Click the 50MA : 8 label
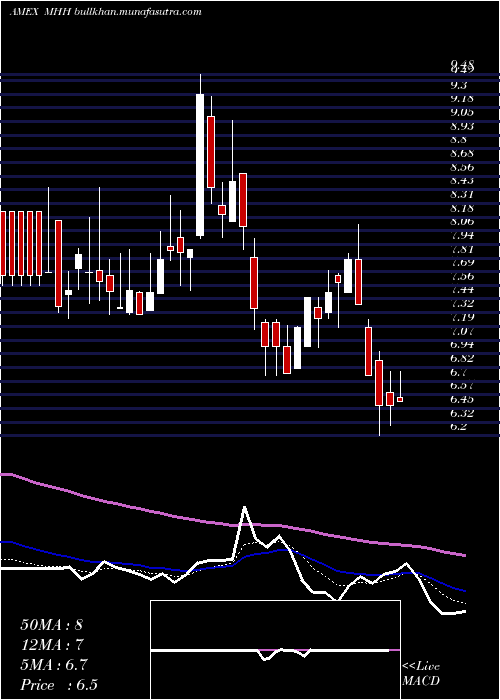The width and height of the screenshot is (500, 700). point(52,625)
